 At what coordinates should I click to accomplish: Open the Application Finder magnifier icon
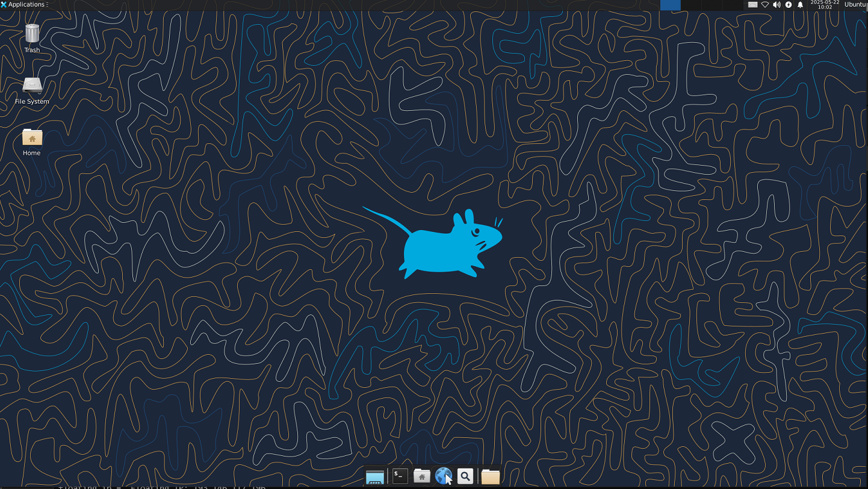pos(465,476)
